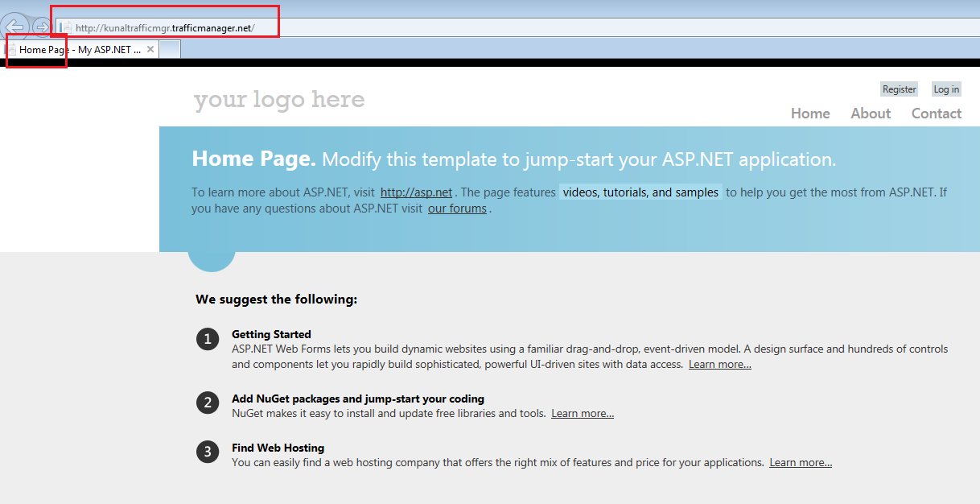The height and width of the screenshot is (504, 980).
Task: Click the page icon in the address bar
Action: (65, 28)
